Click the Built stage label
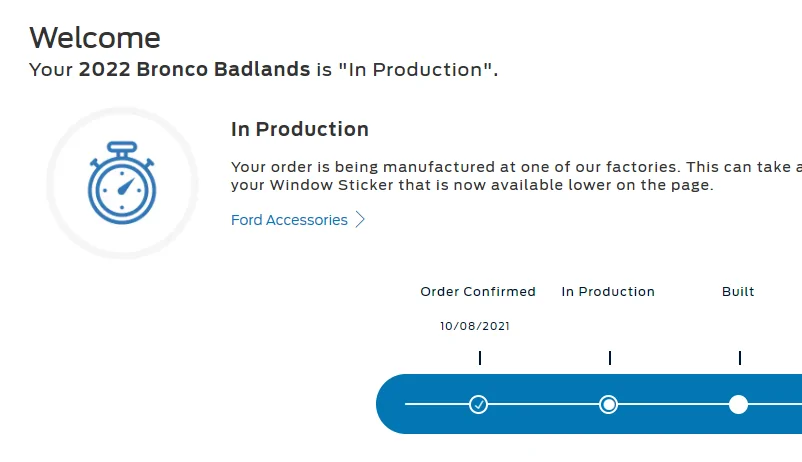This screenshot has height=462, width=802. click(738, 292)
